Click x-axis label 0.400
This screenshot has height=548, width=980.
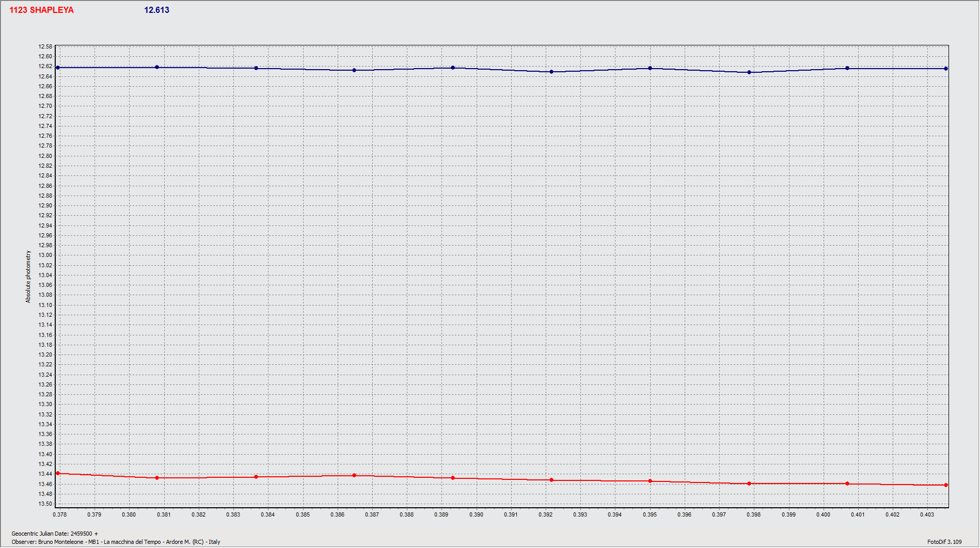(x=823, y=514)
